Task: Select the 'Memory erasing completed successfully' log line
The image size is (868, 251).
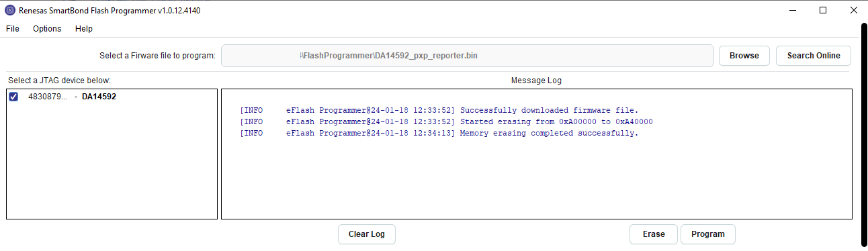Action: pyautogui.click(x=439, y=133)
